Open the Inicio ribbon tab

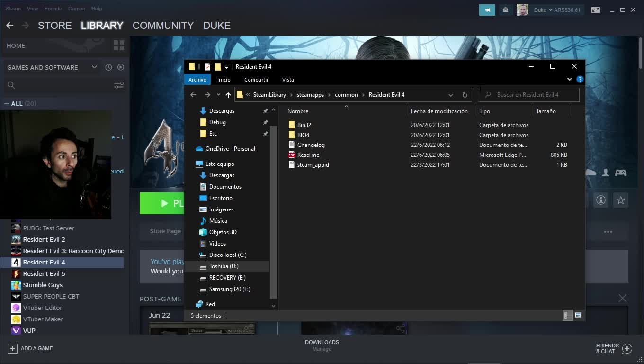[224, 80]
